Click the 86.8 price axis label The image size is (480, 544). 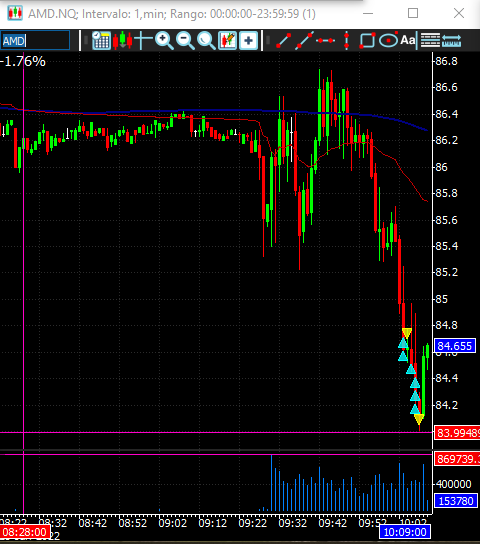[x=446, y=61]
